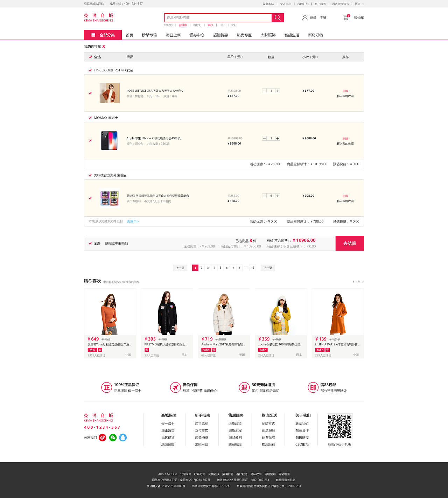Open the 超值特惠 nav tab
448x498 pixels.
[220, 35]
